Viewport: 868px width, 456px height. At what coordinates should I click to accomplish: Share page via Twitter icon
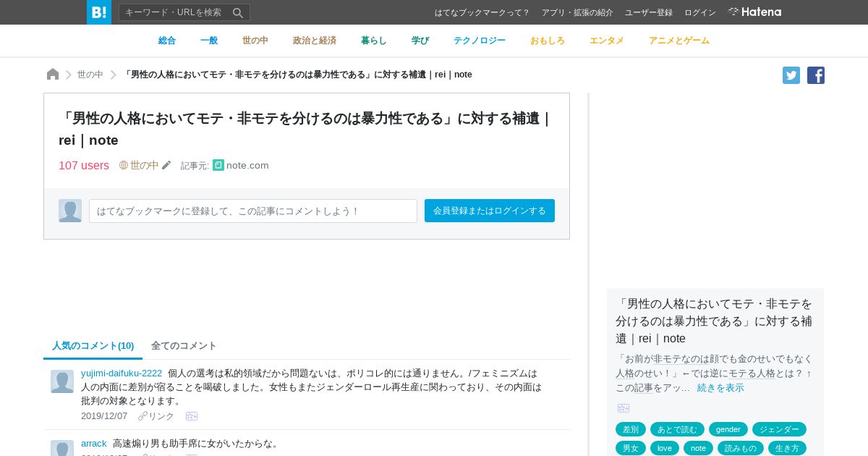tap(791, 75)
